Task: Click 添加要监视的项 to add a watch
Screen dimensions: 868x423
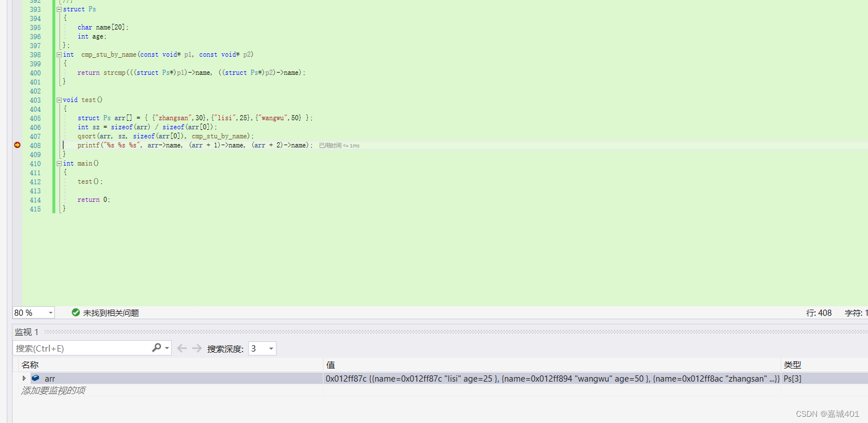Action: [x=53, y=391]
